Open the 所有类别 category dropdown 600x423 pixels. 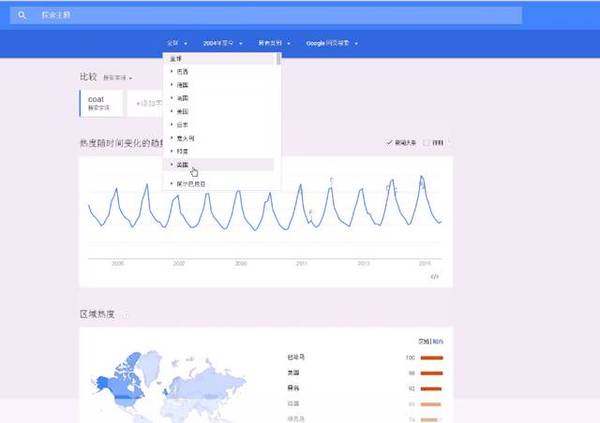point(273,44)
